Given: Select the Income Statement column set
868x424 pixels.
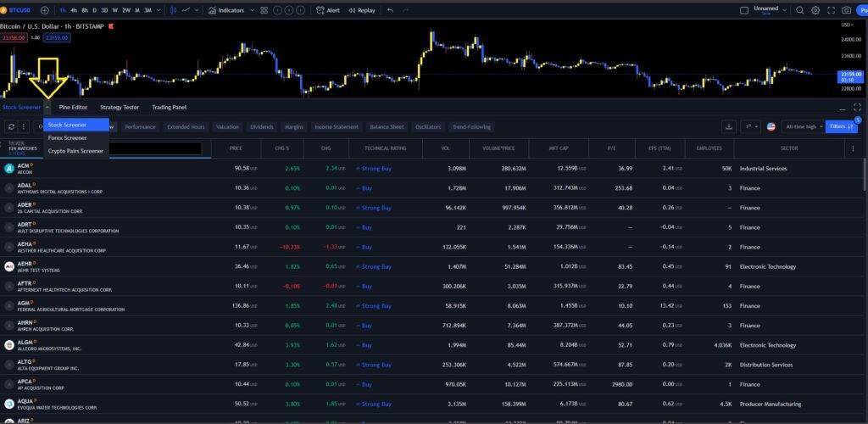Looking at the screenshot, I should click(x=337, y=126).
